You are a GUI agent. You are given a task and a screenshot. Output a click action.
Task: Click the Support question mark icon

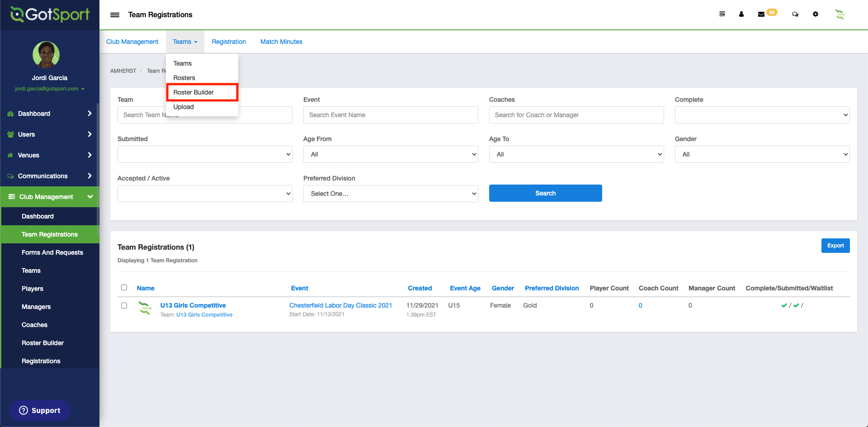[x=24, y=410]
